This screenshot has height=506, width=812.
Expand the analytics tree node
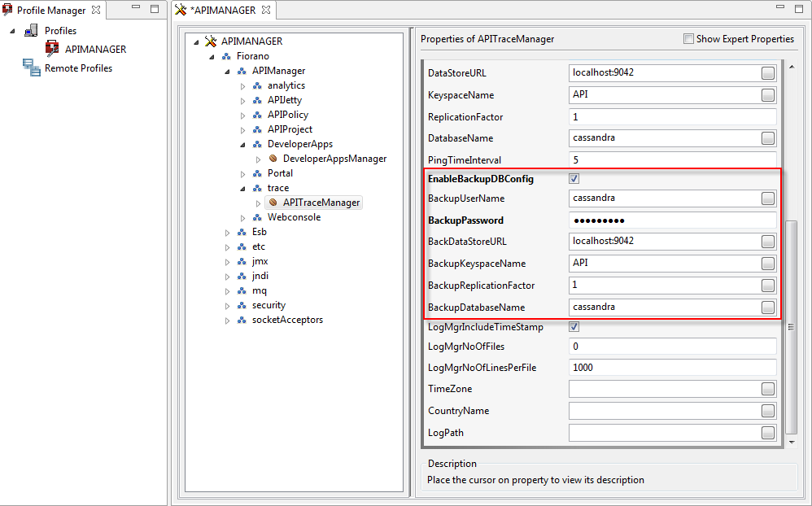pos(243,86)
